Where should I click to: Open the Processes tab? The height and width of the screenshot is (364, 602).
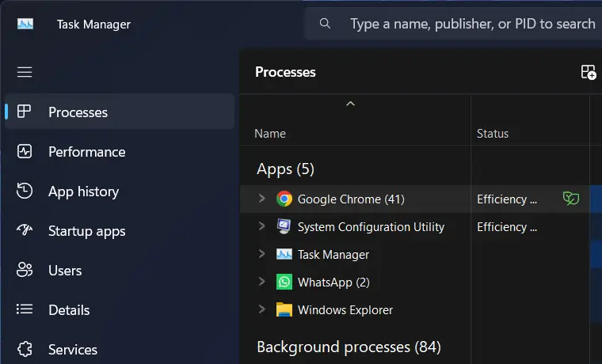pos(120,112)
